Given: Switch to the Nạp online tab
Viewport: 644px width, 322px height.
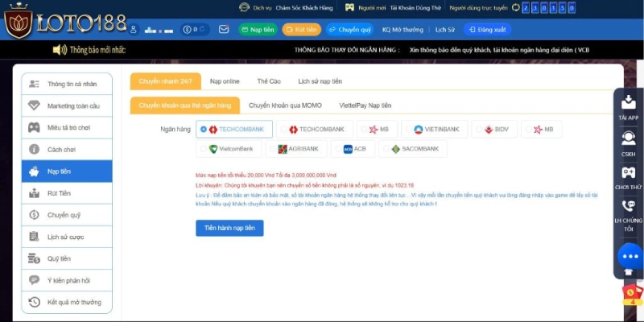Looking at the screenshot, I should tap(225, 81).
